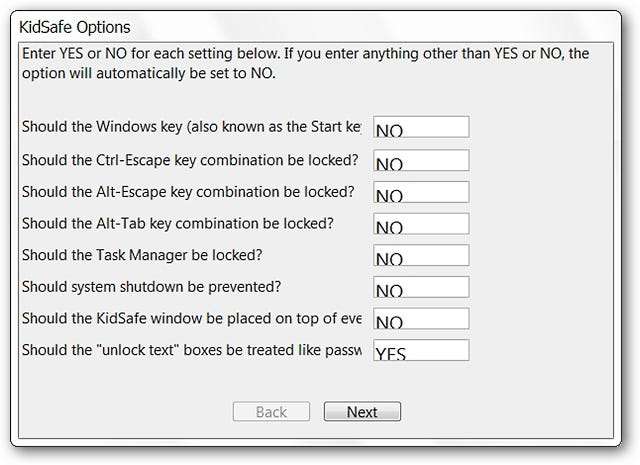The image size is (640, 465).
Task: Click the Alt-Tab key combination question
Action: coord(178,222)
